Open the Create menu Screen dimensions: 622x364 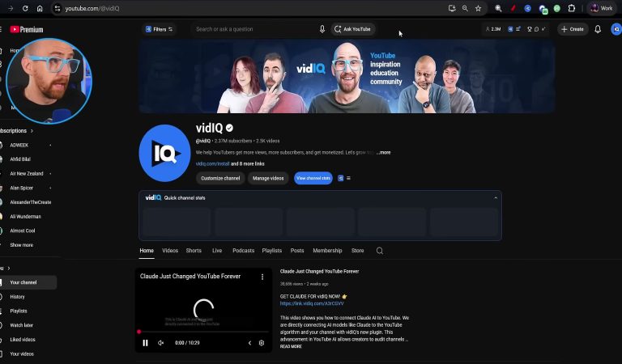573,29
